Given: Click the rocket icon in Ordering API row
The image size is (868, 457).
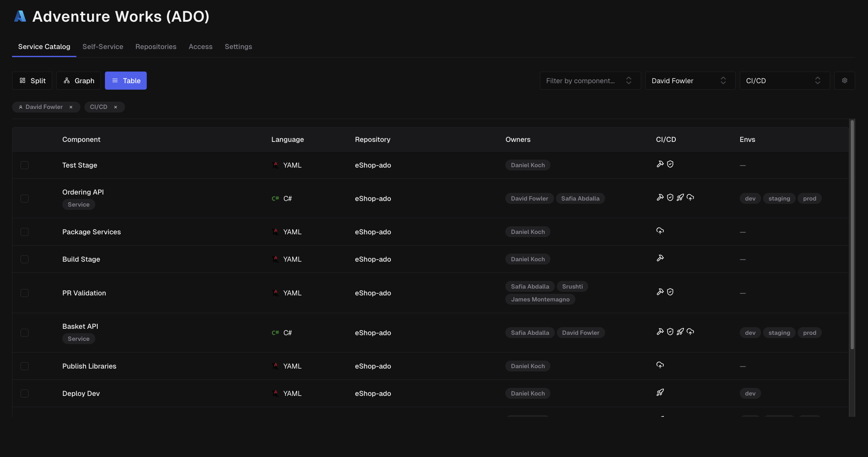Looking at the screenshot, I should [x=680, y=197].
